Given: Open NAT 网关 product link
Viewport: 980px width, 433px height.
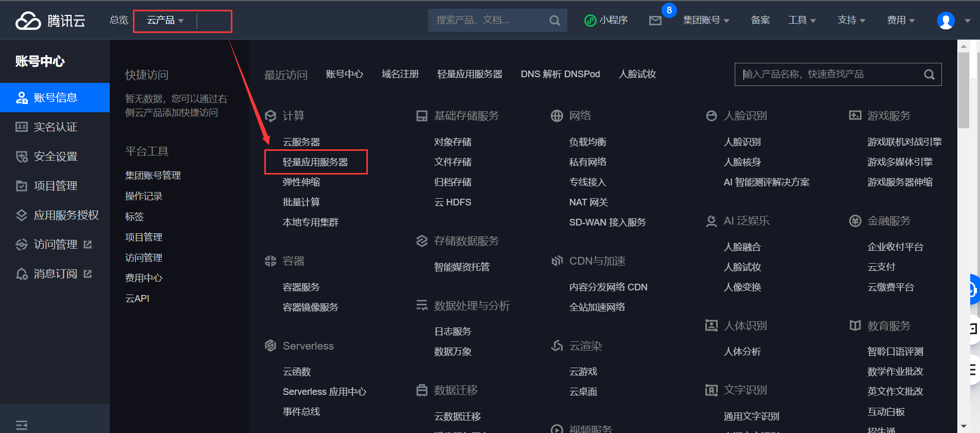Looking at the screenshot, I should pyautogui.click(x=589, y=202).
